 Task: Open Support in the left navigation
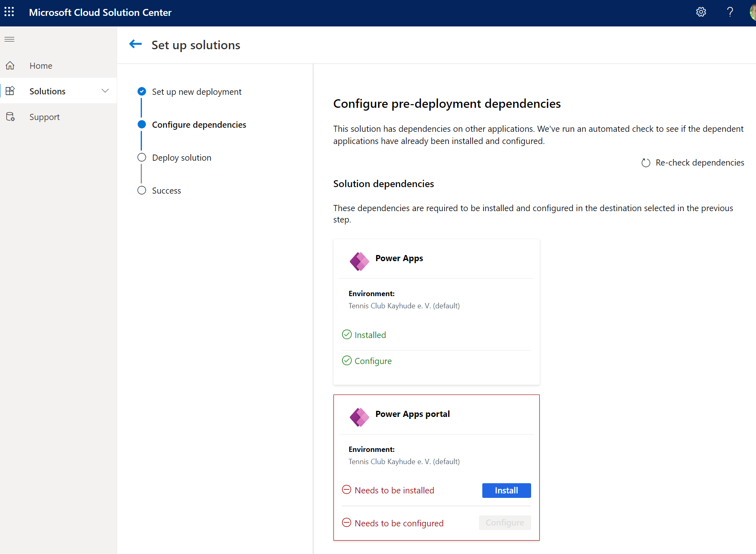[x=44, y=117]
